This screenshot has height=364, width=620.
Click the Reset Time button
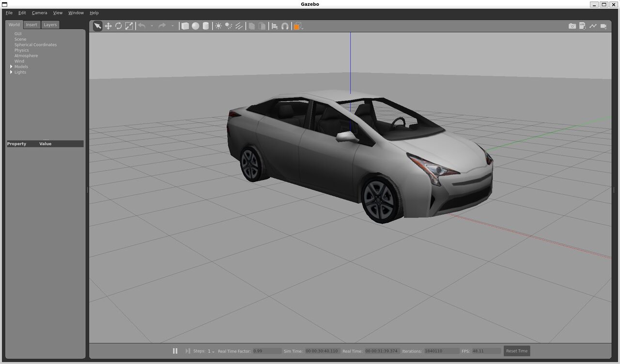tap(517, 351)
